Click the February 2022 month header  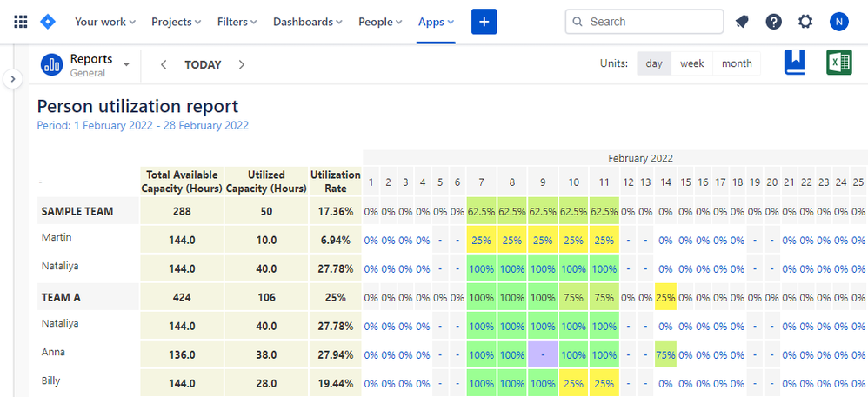pyautogui.click(x=640, y=158)
